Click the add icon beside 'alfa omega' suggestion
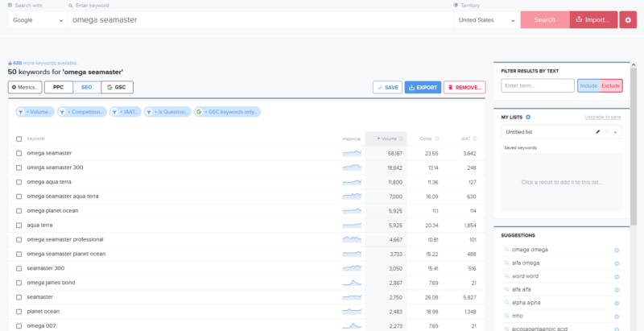Screen dimensions: 644x331 pyautogui.click(x=617, y=263)
